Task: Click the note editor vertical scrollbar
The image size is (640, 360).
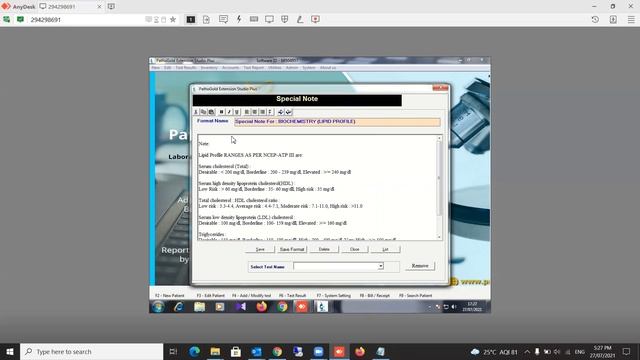Action: [x=439, y=187]
